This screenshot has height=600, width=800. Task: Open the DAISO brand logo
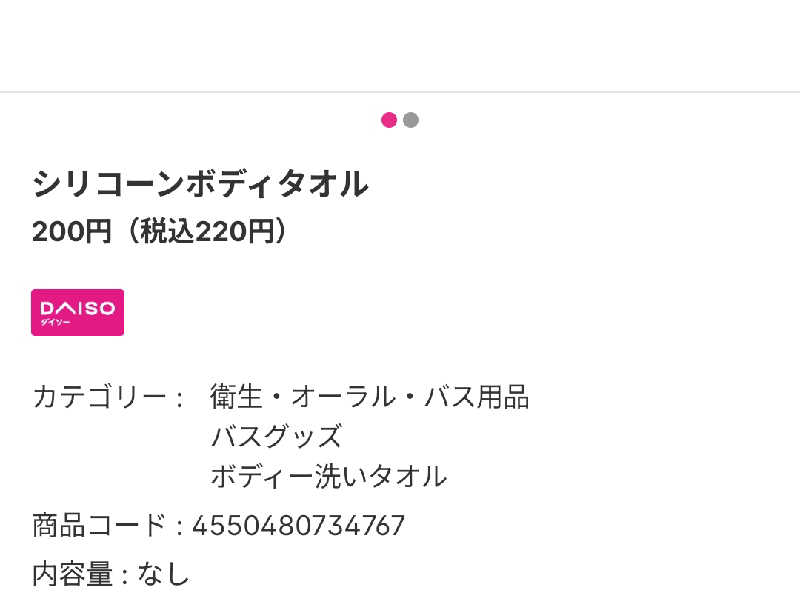77,312
